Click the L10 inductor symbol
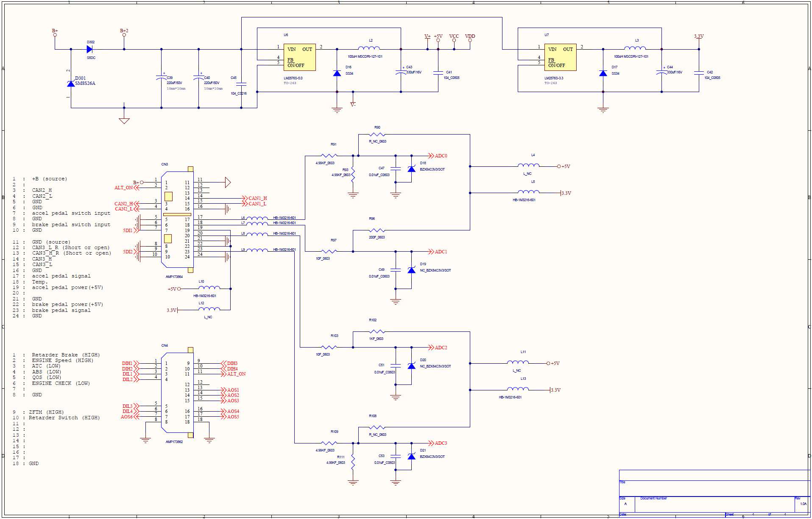Viewport: 812px width, 519px height. click(209, 287)
